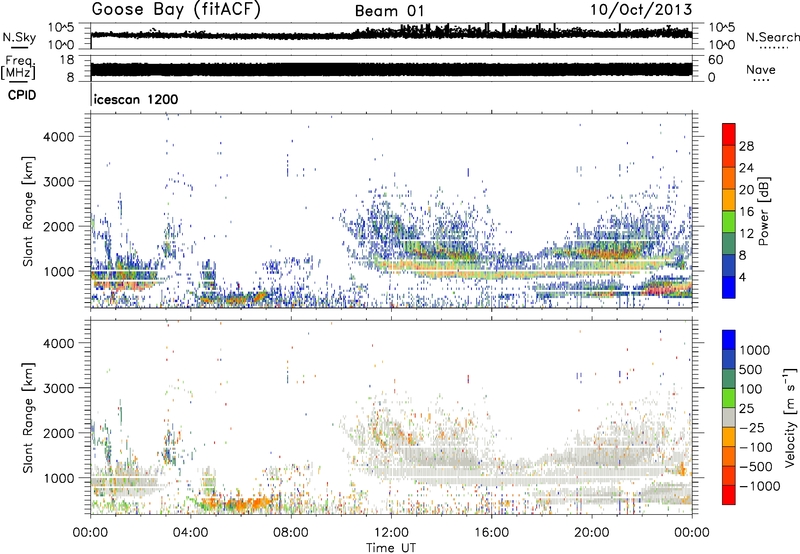Click the '4' label on Power colorbar

pyautogui.click(x=742, y=278)
